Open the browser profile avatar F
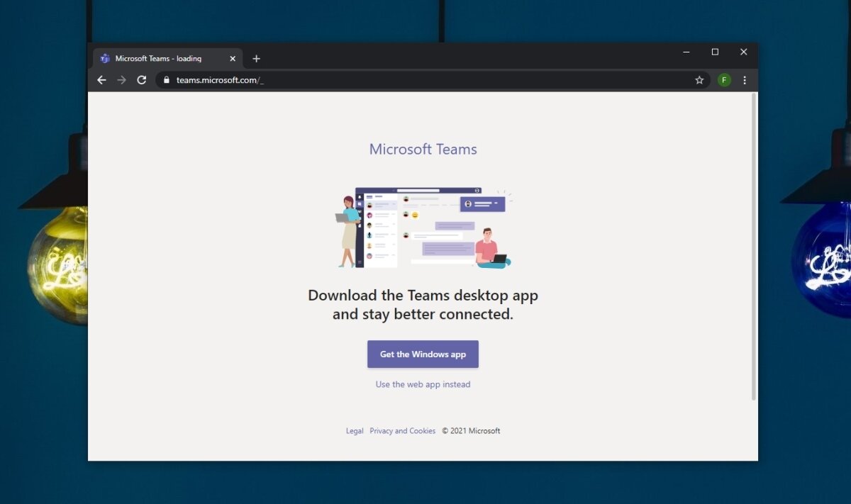Image resolution: width=851 pixels, height=504 pixels. pyautogui.click(x=723, y=80)
